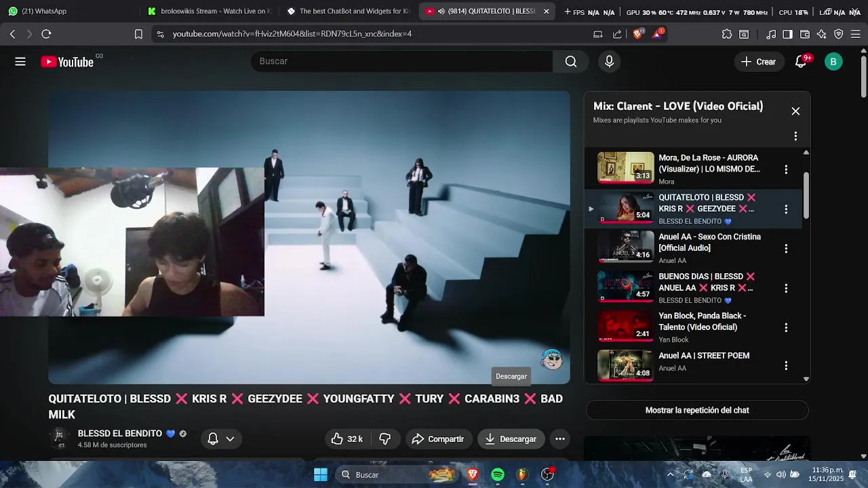Open the Brave Wallet icon
The height and width of the screenshot is (488, 868).
click(805, 34)
